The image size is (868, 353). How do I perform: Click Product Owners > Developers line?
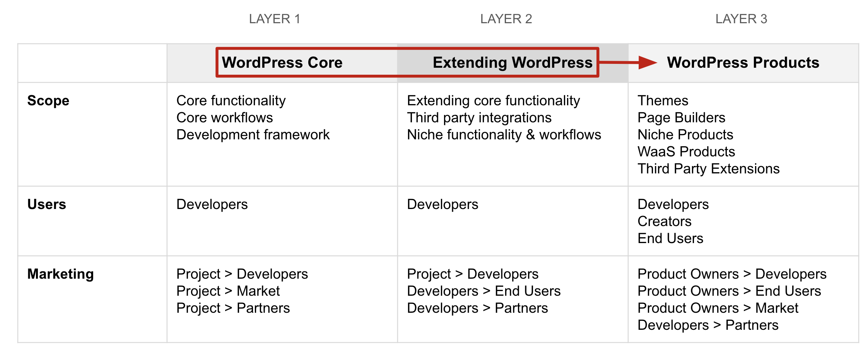click(732, 274)
